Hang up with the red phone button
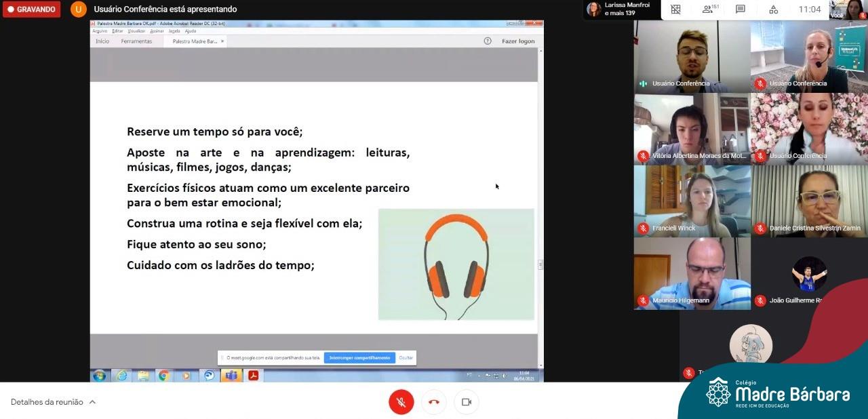Viewport: 868px width, 419px height. pos(434,402)
